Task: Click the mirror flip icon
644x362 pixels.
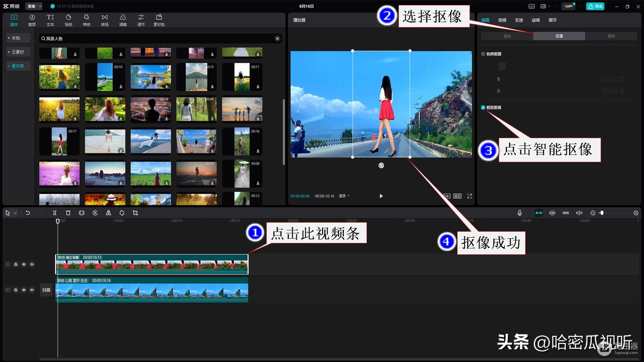Action: 108,213
